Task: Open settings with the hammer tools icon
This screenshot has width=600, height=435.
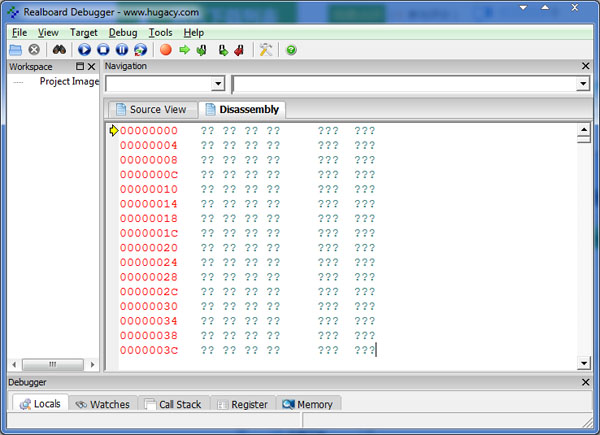Action: point(265,49)
